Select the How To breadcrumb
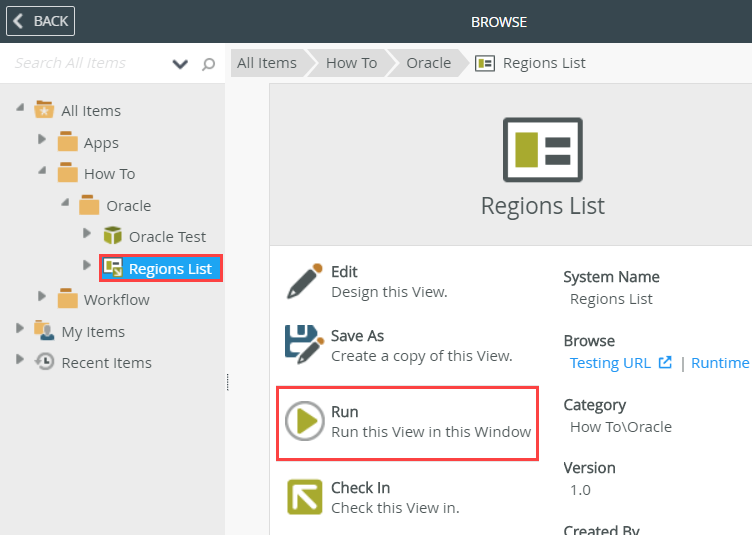 [x=351, y=63]
